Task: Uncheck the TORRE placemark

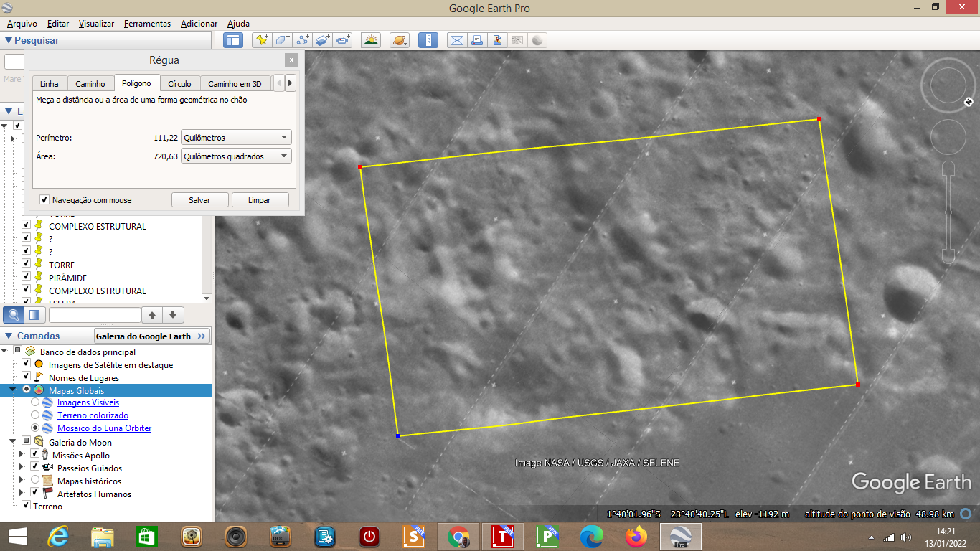Action: point(26,265)
